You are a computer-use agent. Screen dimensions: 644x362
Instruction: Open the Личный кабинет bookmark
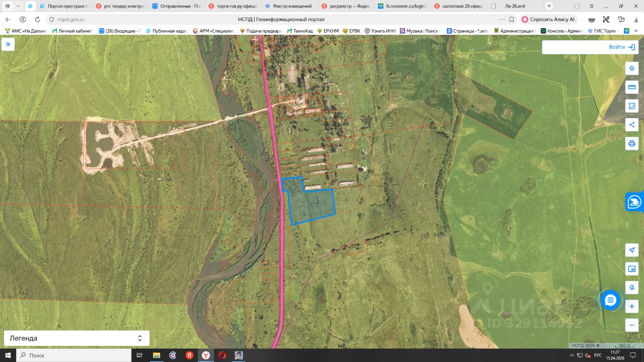[72, 31]
